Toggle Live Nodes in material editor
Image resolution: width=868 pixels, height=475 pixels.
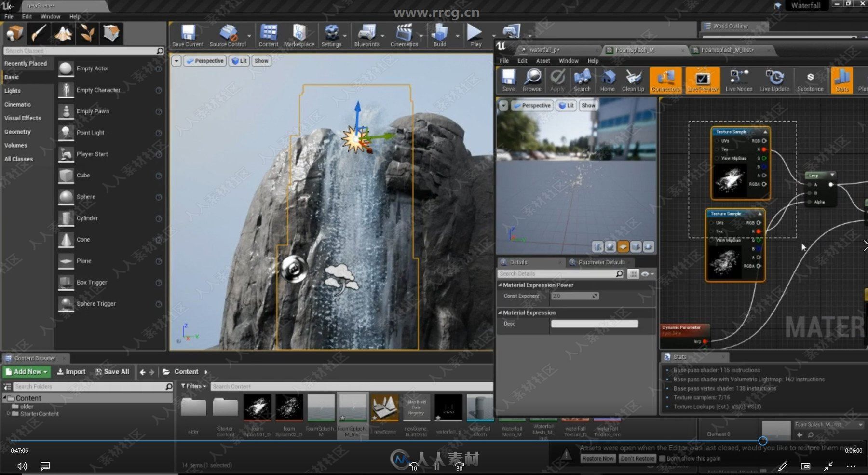coord(739,80)
